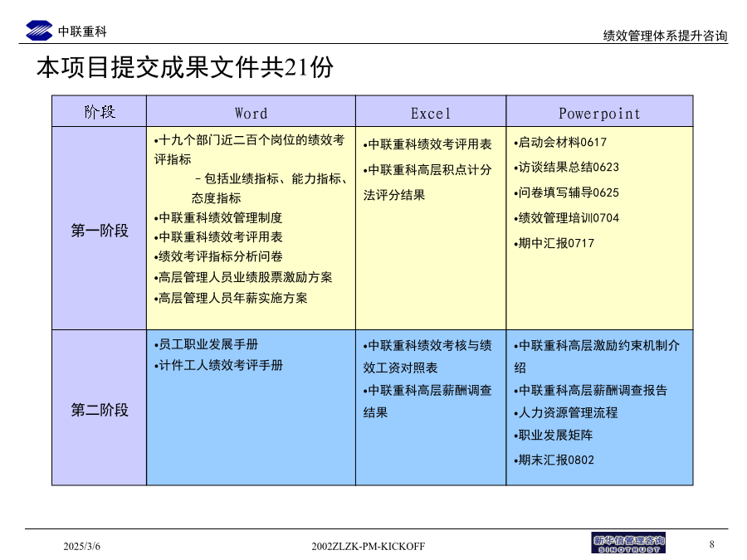The height and width of the screenshot is (560, 747).
Task: Select the bullet 十九个部门近二百个岗位的绩效考评指标
Action: (249, 149)
